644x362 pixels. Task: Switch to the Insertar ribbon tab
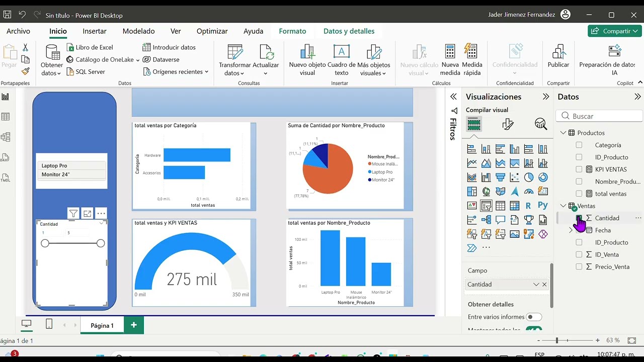pos(95,31)
